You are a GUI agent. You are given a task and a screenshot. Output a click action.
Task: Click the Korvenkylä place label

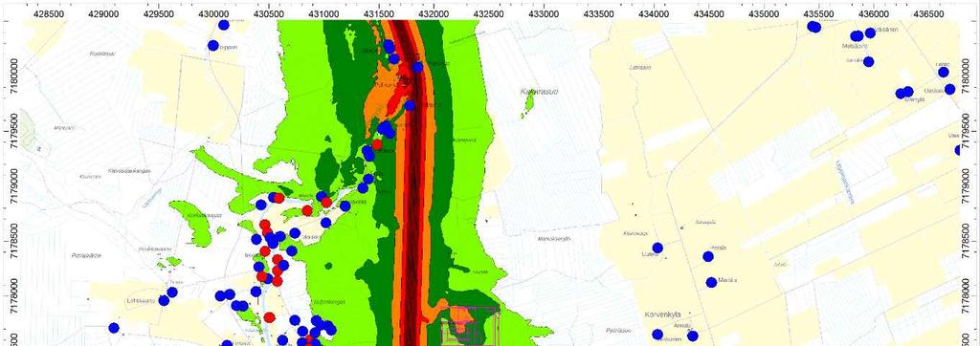coord(662,314)
